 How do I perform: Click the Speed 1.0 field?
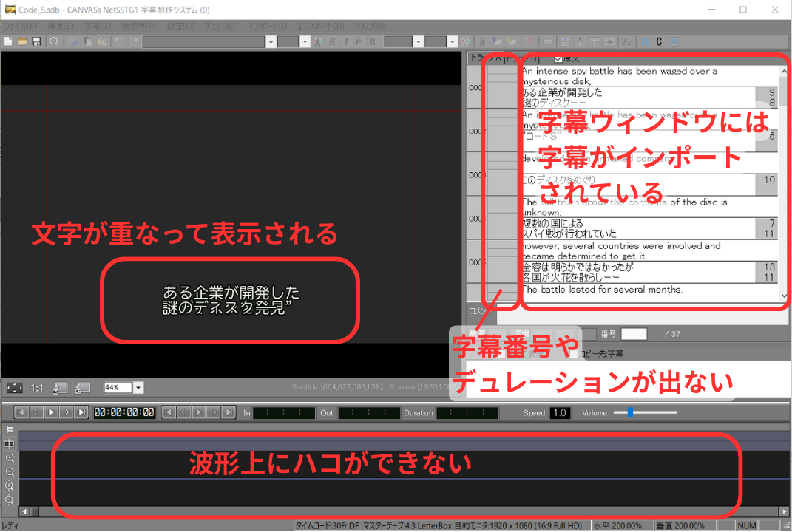point(560,412)
